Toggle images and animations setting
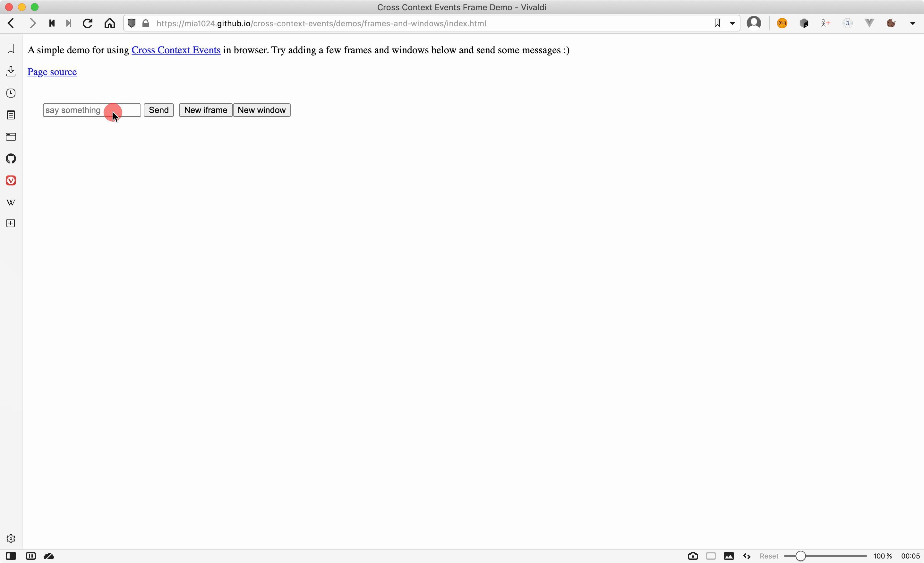Viewport: 924px width, 563px height. point(729,556)
